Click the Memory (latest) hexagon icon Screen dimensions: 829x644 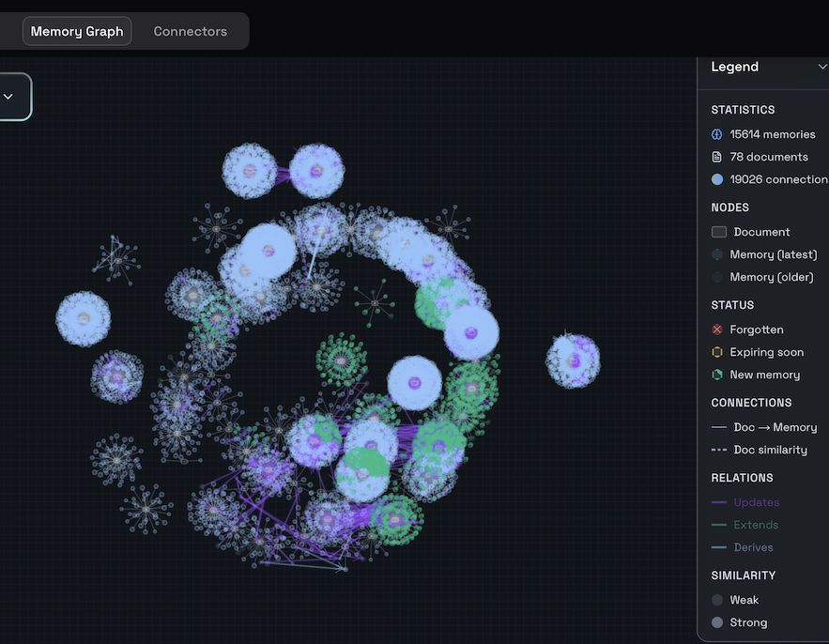pos(717,254)
